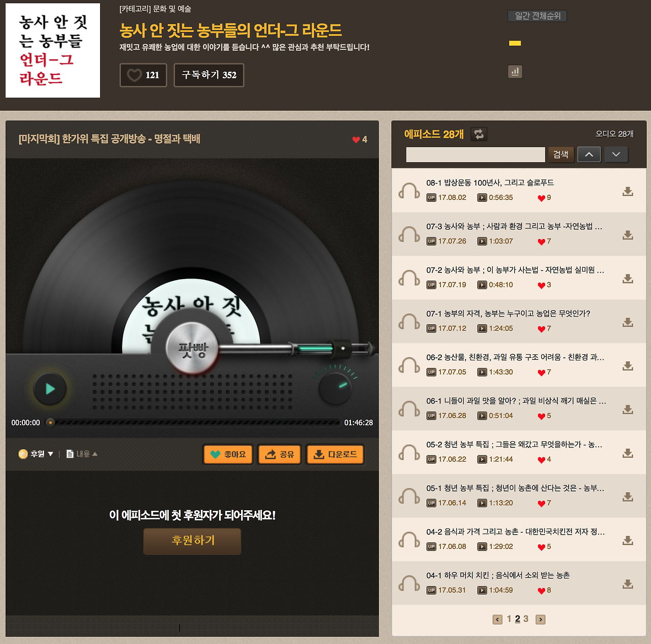The height and width of the screenshot is (644, 651).
Task: Open the ranking chart icon in header
Action: click(x=515, y=72)
